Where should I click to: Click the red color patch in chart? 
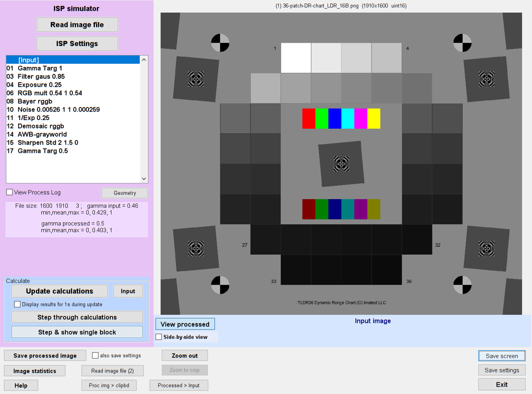[309, 119]
